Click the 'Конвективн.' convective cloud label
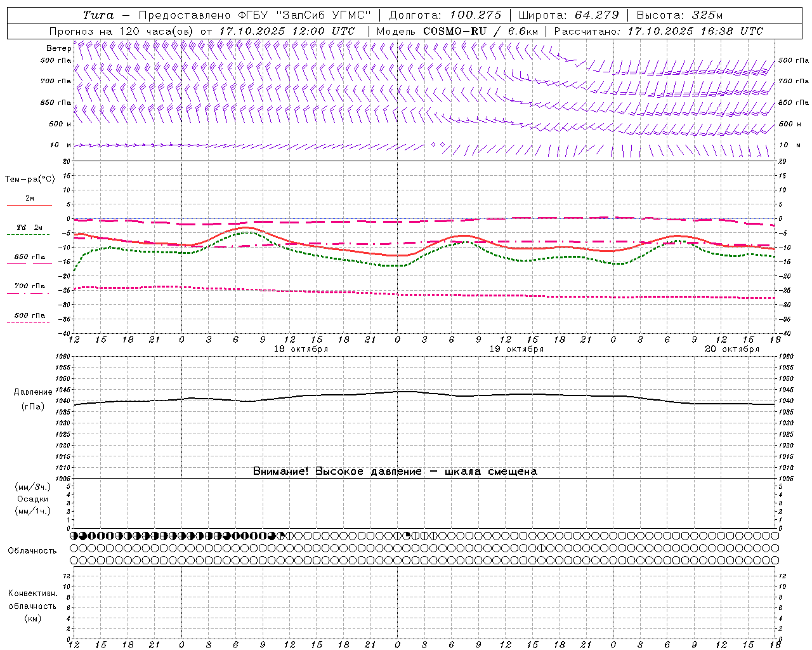The width and height of the screenshot is (812, 650). pyautogui.click(x=33, y=594)
